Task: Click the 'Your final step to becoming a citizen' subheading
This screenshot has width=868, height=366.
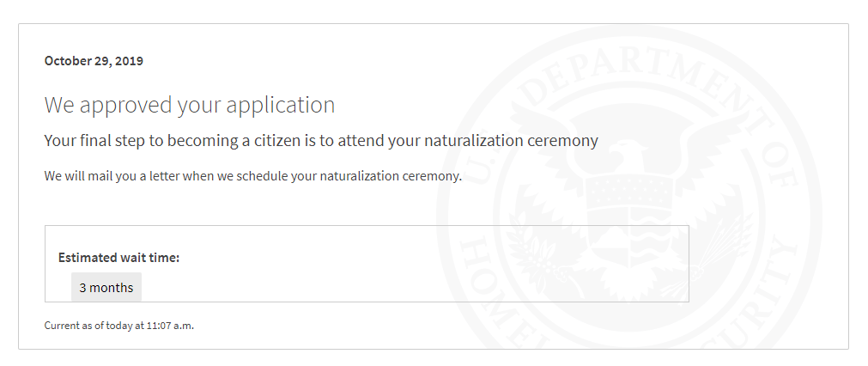Action: pos(321,141)
